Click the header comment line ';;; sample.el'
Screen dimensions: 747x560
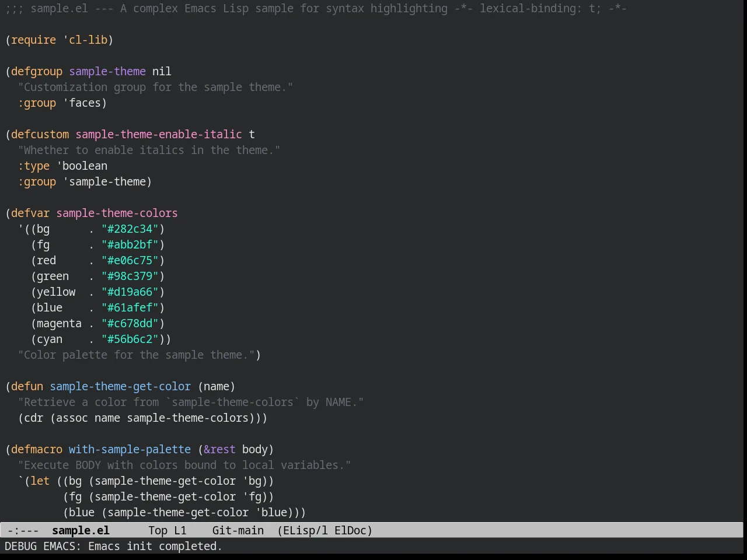click(316, 8)
